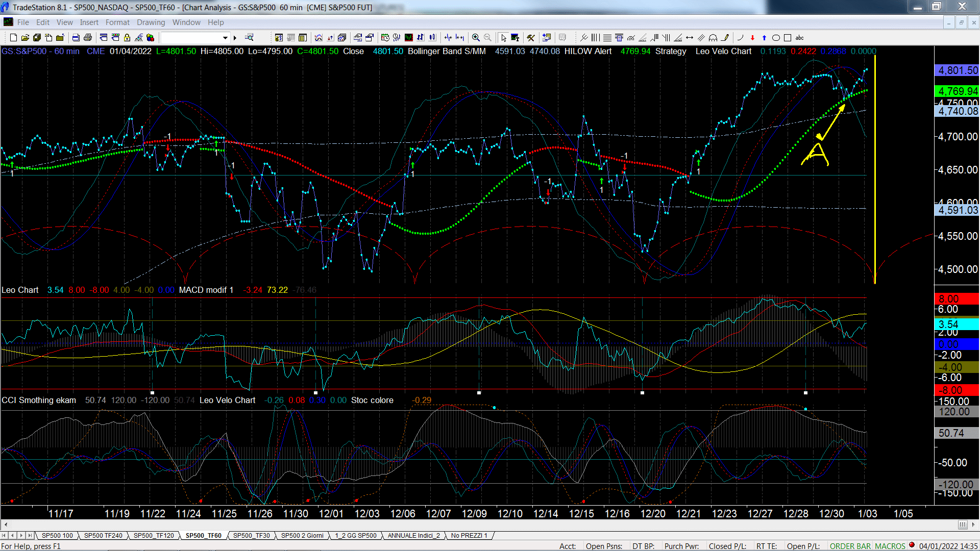Click the Leo Chart indicator label
980x551 pixels.
pos(20,290)
